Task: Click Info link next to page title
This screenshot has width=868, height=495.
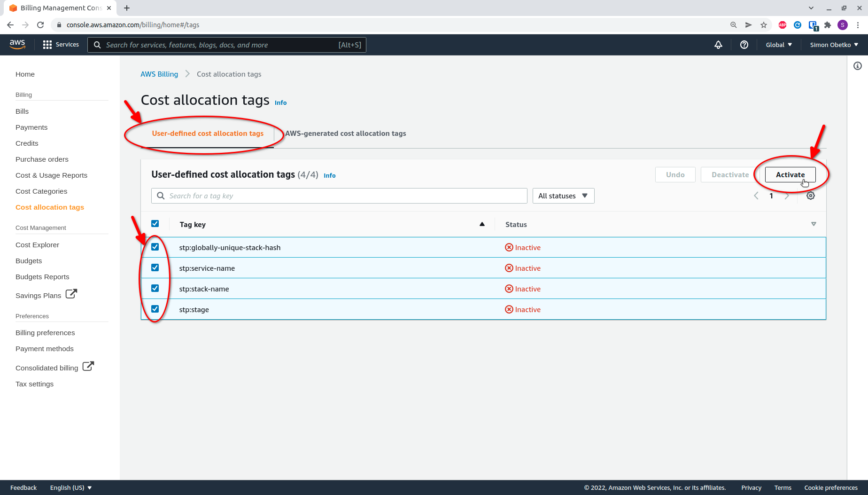Action: (x=280, y=103)
